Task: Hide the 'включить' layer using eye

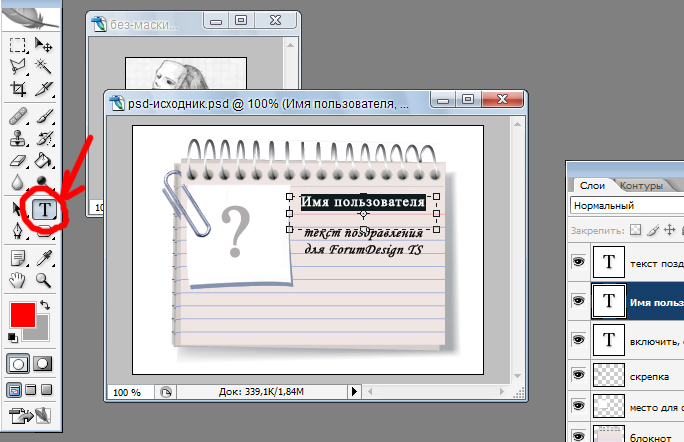Action: point(579,340)
